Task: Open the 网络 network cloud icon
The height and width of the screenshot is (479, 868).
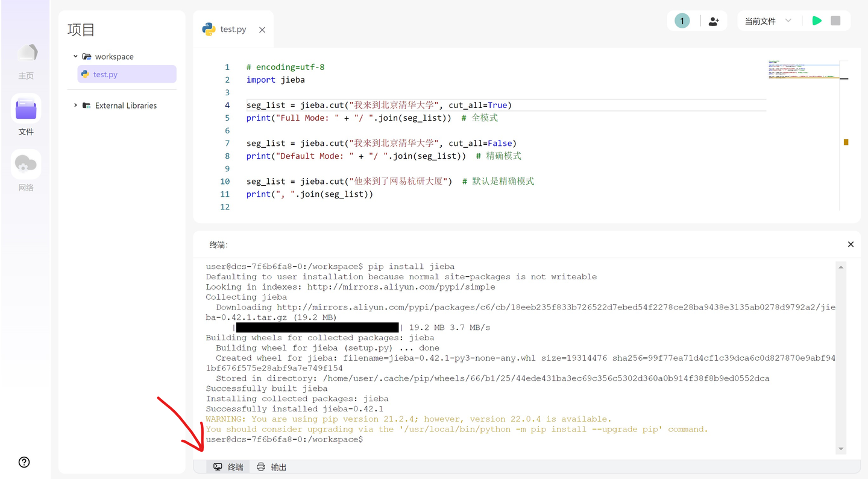Action: coord(26,164)
